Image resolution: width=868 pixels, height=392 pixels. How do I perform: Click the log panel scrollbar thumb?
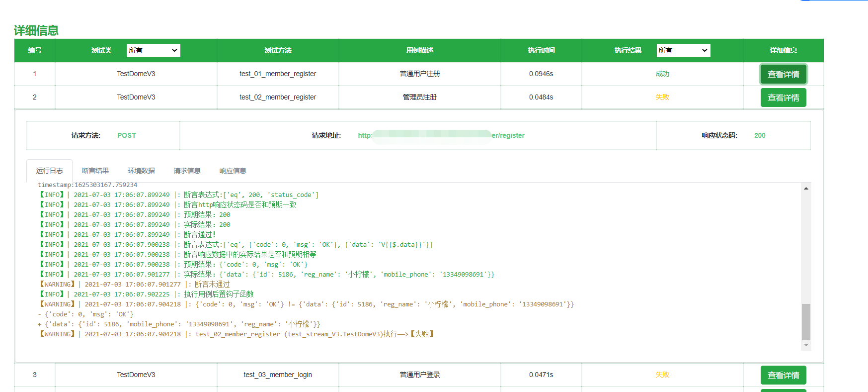point(806,322)
